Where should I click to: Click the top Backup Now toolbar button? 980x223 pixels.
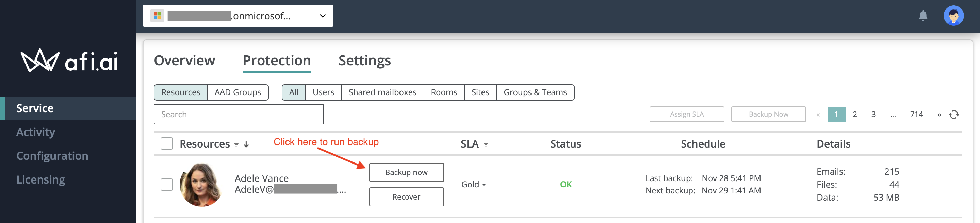[768, 114]
